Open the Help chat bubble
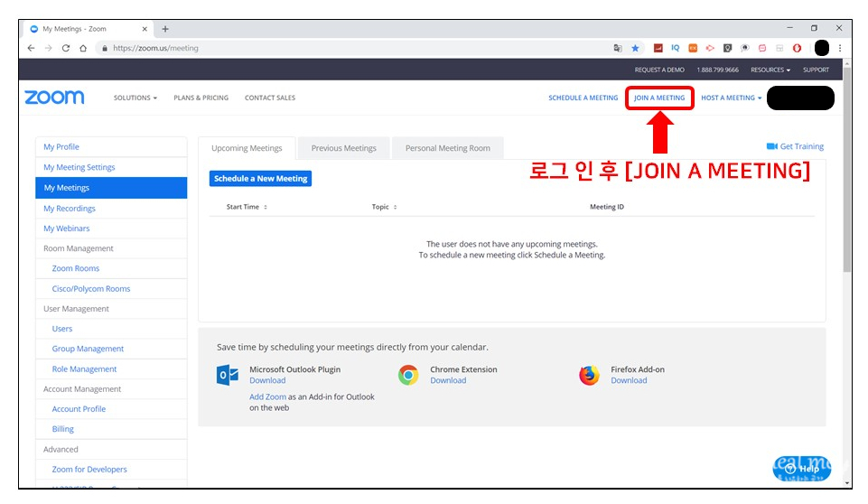 pos(801,468)
